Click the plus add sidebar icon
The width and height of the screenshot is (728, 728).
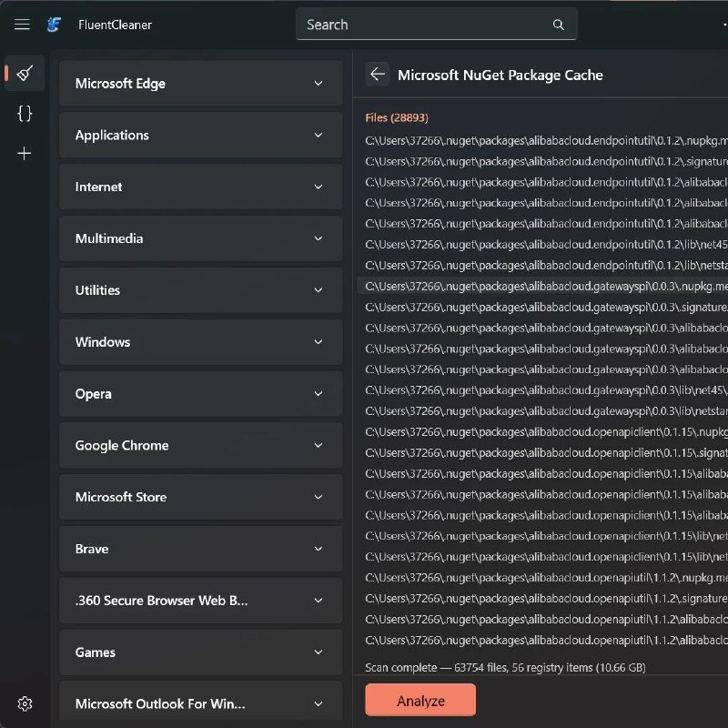(x=25, y=153)
